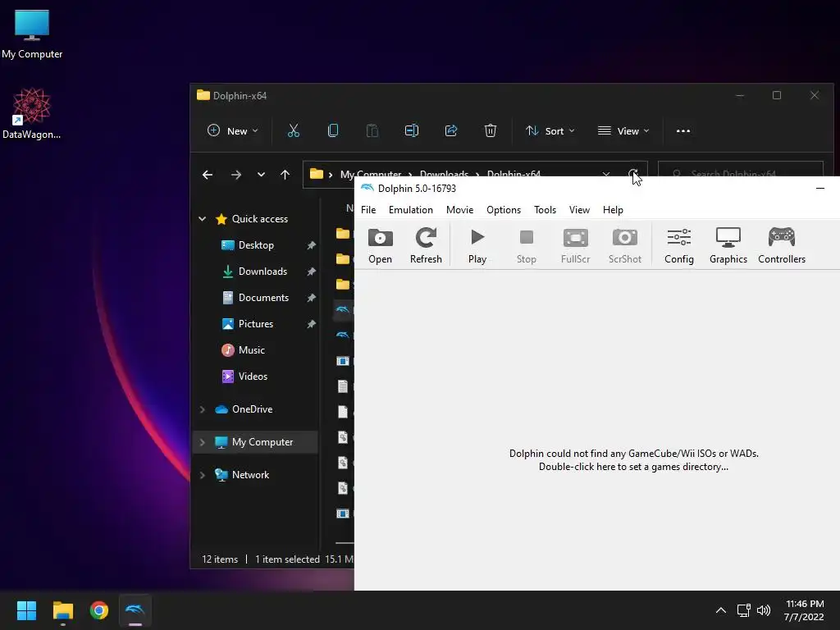Viewport: 840px width, 630px height.
Task: Select Network in navigation pane
Action: coord(250,475)
